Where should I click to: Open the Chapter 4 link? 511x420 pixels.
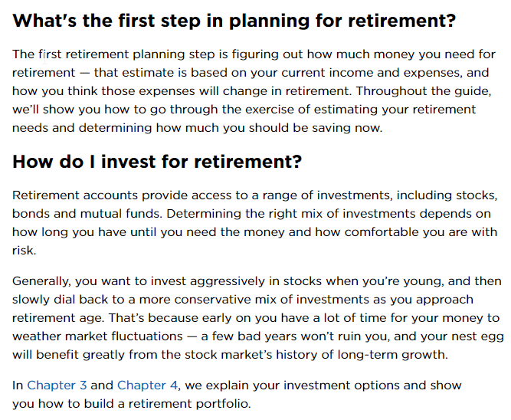click(147, 385)
